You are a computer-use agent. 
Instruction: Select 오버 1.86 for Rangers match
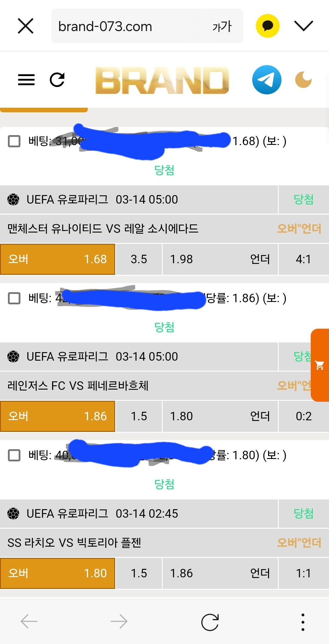(x=58, y=416)
